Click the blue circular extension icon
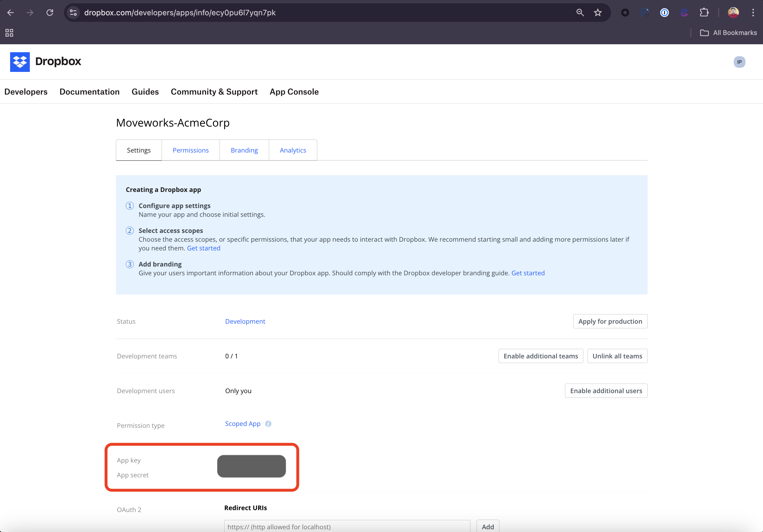The height and width of the screenshot is (532, 763). [645, 13]
